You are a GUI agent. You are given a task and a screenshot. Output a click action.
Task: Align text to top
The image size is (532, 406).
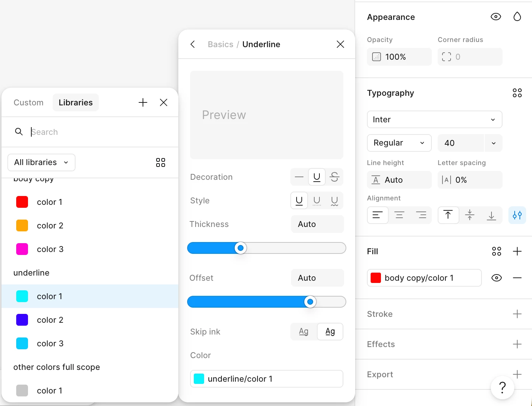(448, 215)
